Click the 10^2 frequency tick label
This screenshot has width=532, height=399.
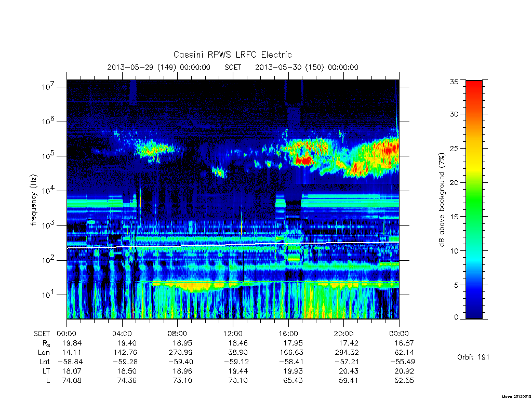point(48,260)
